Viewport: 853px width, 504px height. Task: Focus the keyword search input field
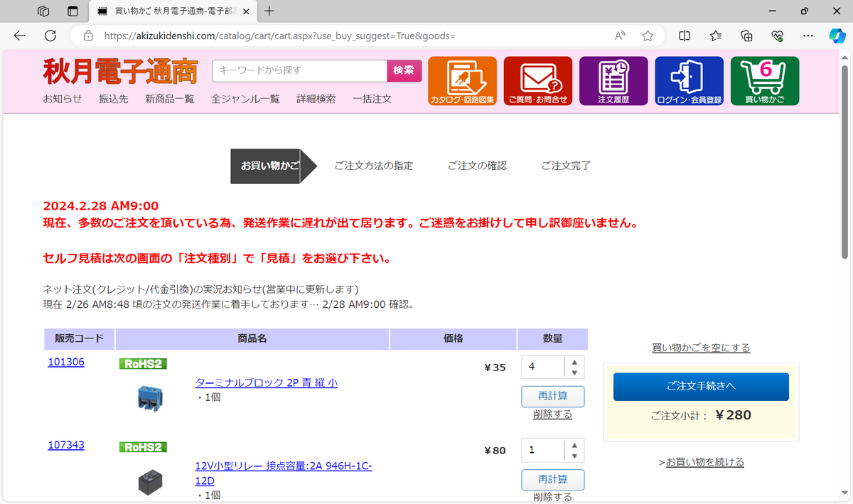coord(299,70)
